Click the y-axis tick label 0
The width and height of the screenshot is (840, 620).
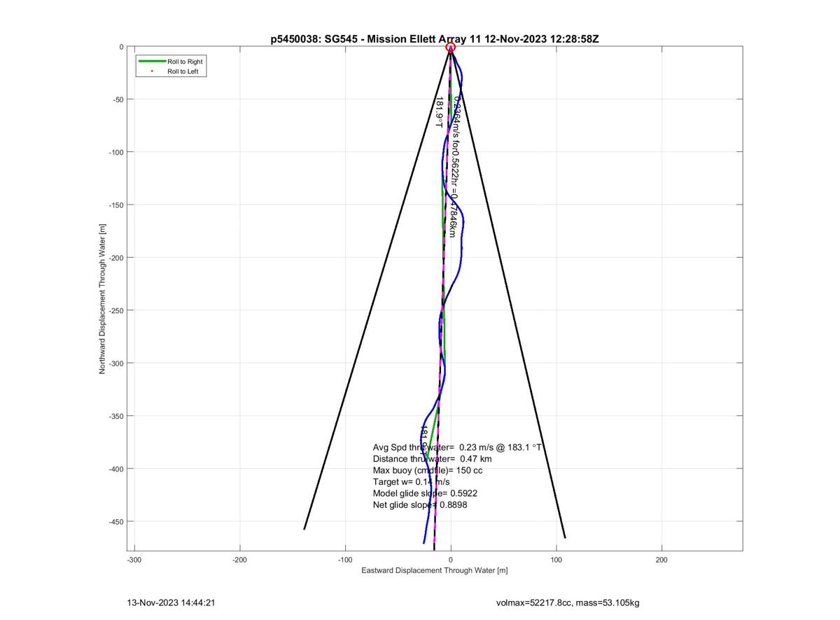121,47
